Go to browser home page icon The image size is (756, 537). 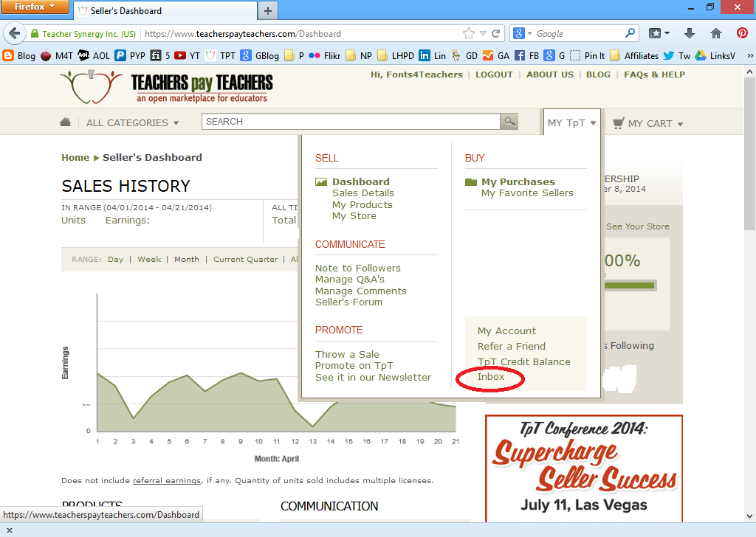point(716,33)
